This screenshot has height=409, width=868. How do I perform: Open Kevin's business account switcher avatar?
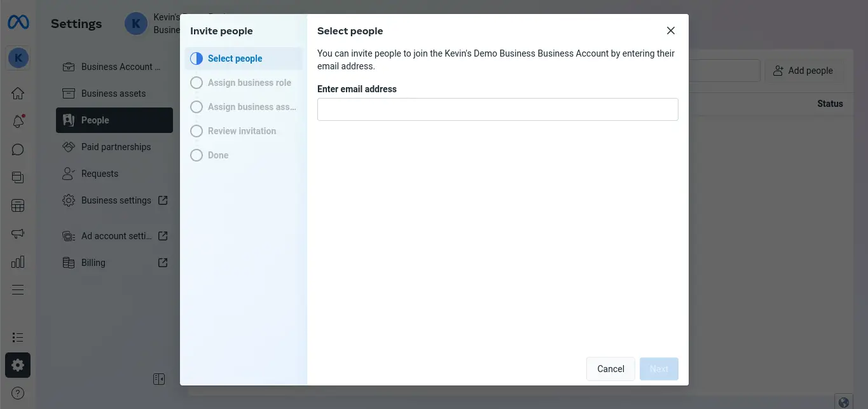click(x=135, y=24)
